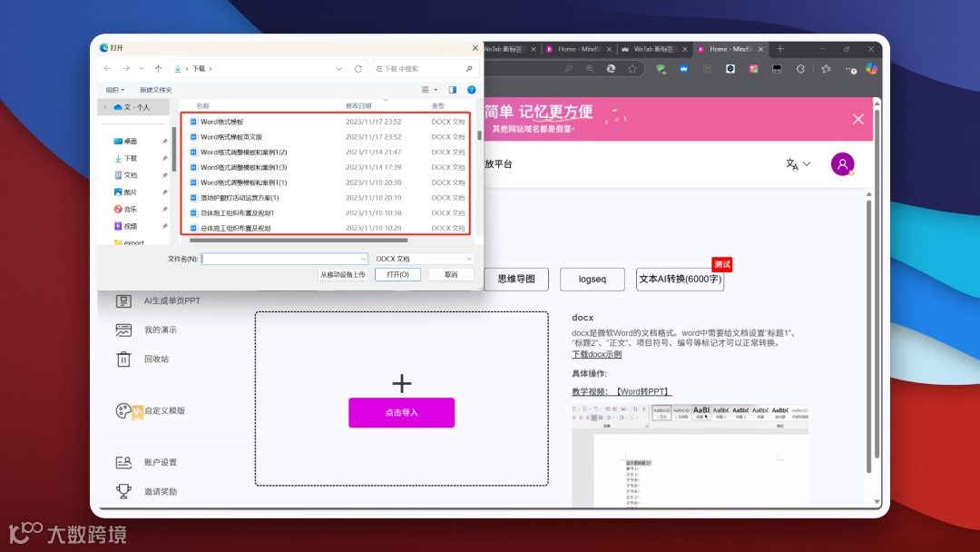Screen dimensions: 980x552
Task: Click the AI生成单页PPT sidebar icon
Action: [x=123, y=301]
